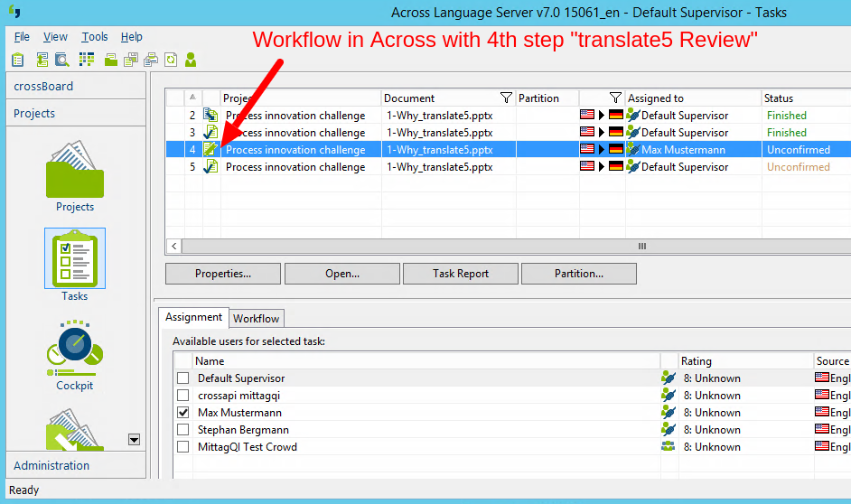The image size is (851, 504).
Task: Open the Help menu
Action: point(131,36)
